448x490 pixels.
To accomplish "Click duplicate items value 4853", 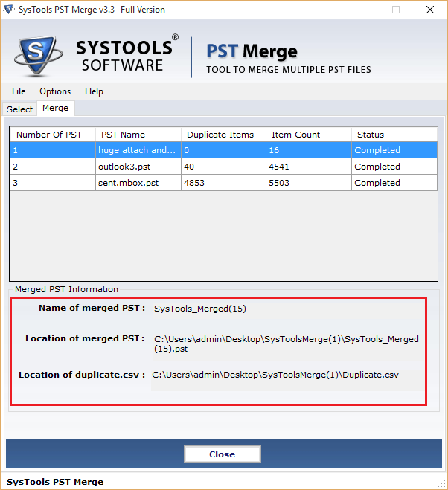I will [x=223, y=183].
